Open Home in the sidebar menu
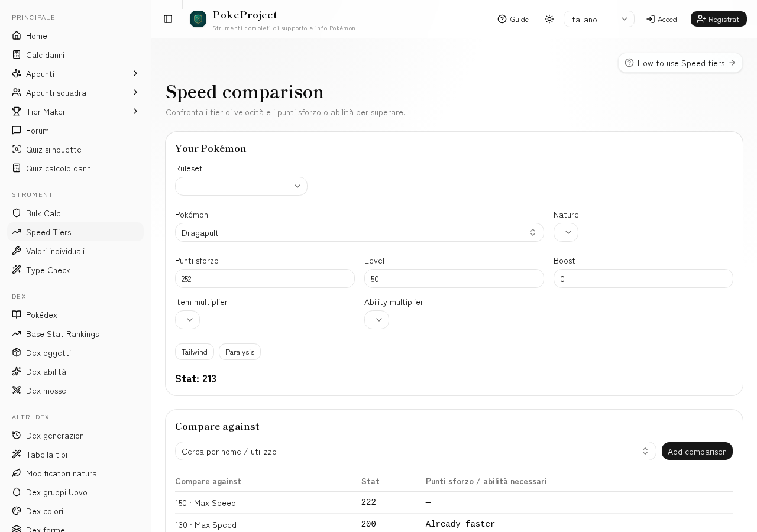 pos(76,36)
